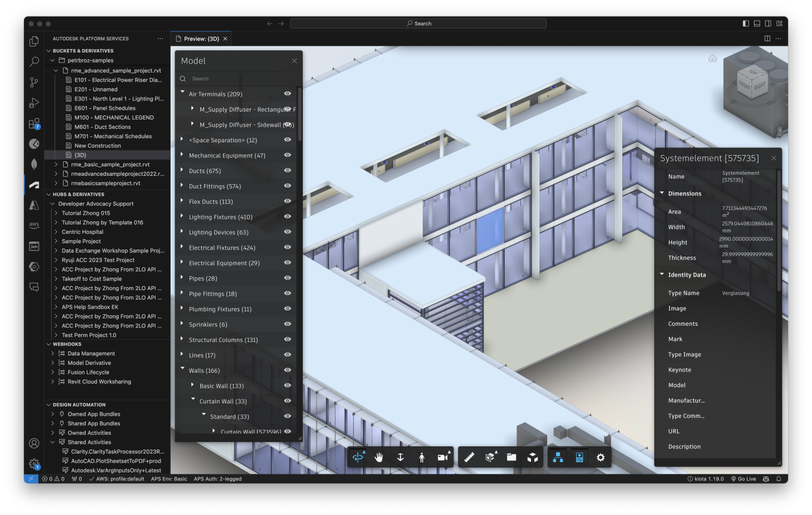This screenshot has height=515, width=812.
Task: Open Source Control view in activity bar
Action: click(x=34, y=82)
